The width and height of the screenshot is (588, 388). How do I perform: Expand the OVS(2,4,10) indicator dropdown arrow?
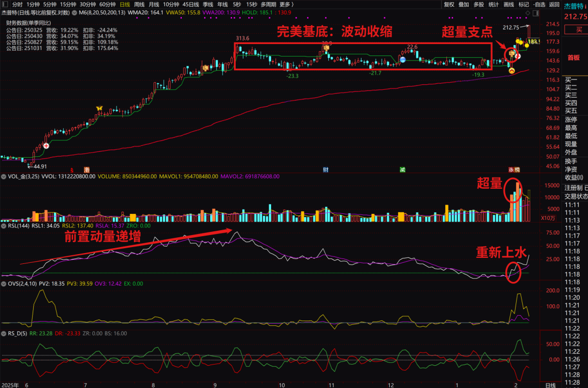pyautogui.click(x=4, y=284)
